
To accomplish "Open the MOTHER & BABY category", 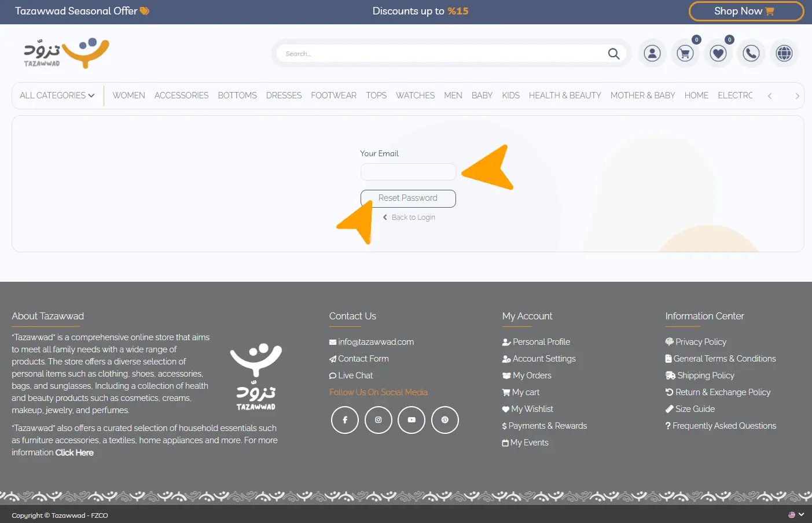I will [x=642, y=95].
